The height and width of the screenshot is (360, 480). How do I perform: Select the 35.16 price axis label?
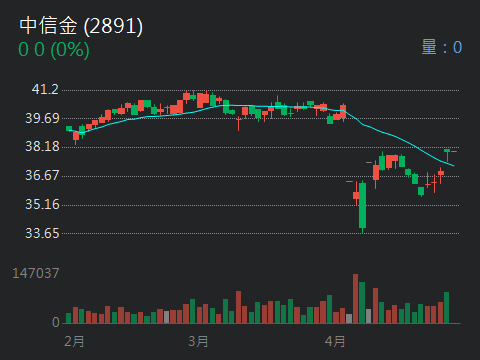coord(42,204)
